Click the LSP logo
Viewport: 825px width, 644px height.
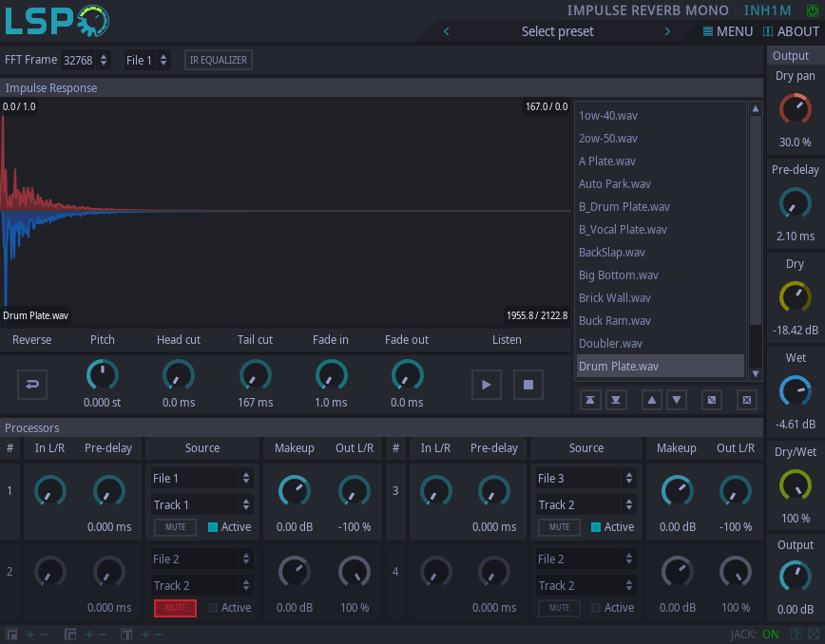pyautogui.click(x=56, y=21)
